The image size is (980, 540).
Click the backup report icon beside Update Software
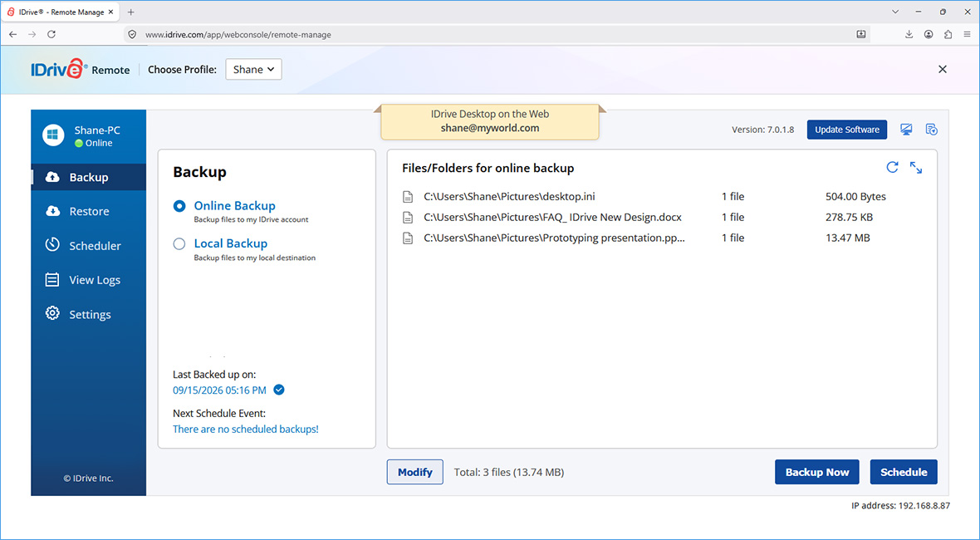pos(931,130)
